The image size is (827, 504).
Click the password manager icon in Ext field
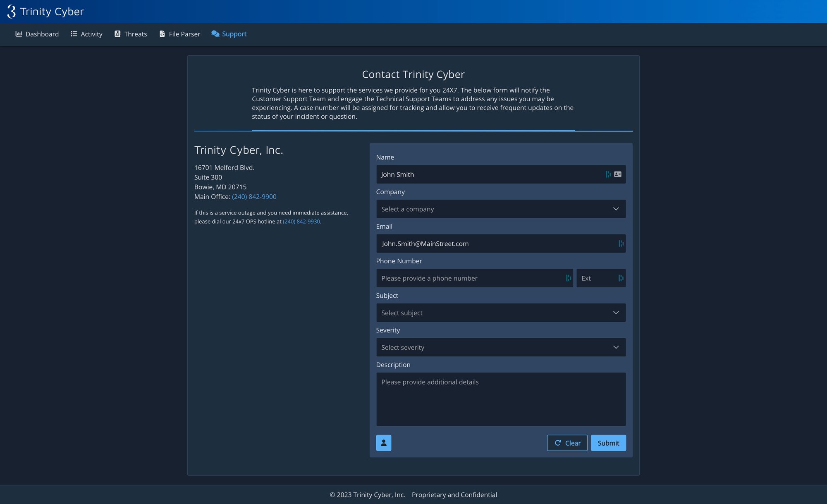click(621, 278)
